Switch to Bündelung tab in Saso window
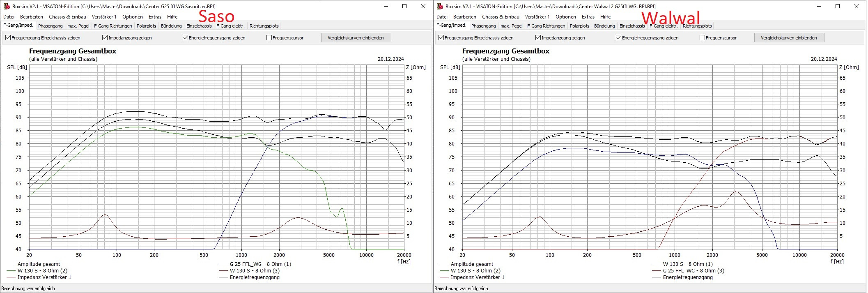868x293 pixels. (171, 26)
